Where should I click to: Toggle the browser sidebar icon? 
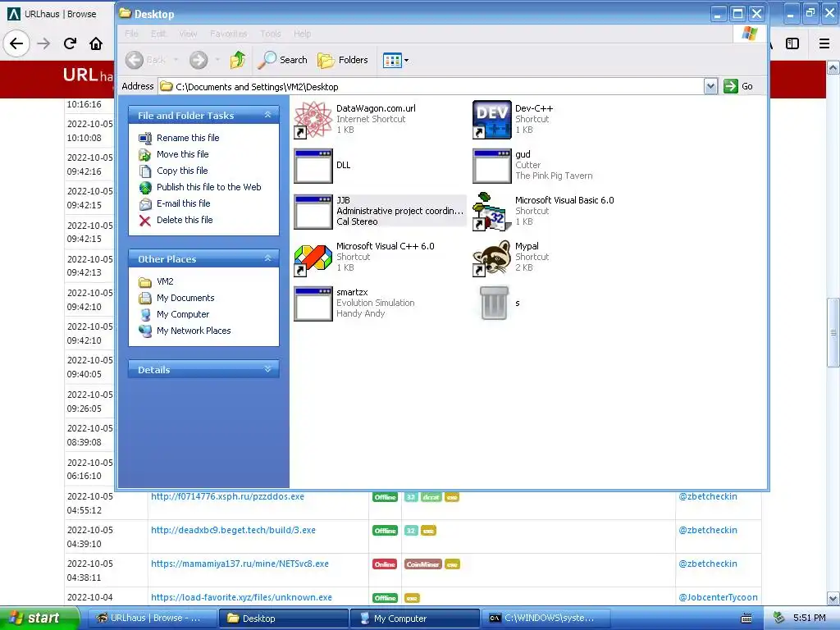(792, 43)
